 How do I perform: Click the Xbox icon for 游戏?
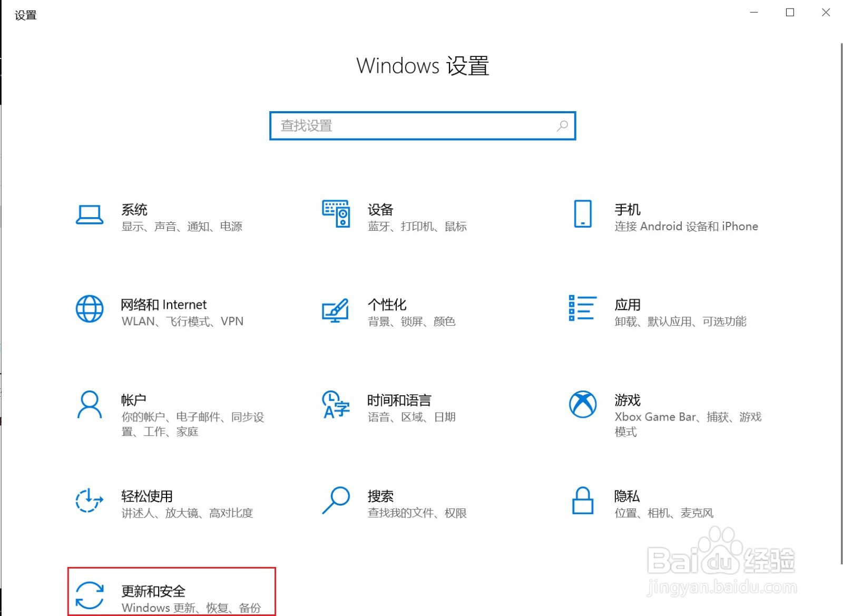pyautogui.click(x=583, y=404)
